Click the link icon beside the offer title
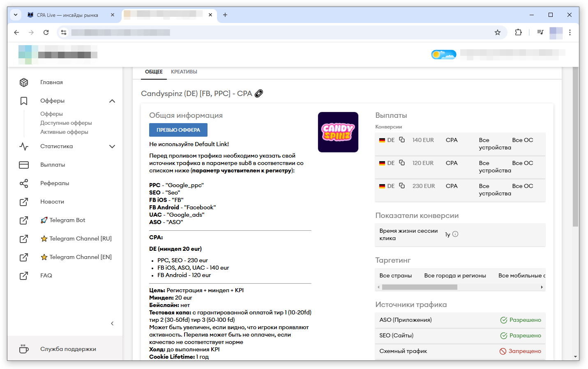588x369 pixels. pos(259,94)
